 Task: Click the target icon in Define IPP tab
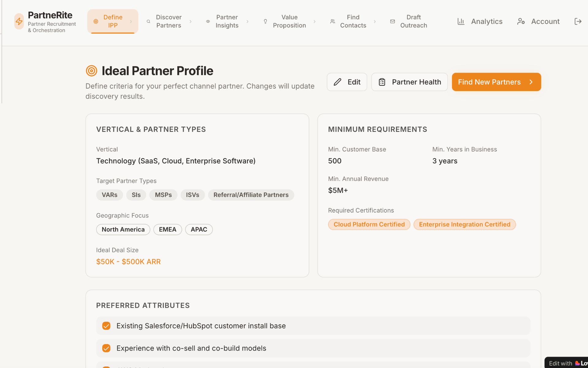(96, 21)
